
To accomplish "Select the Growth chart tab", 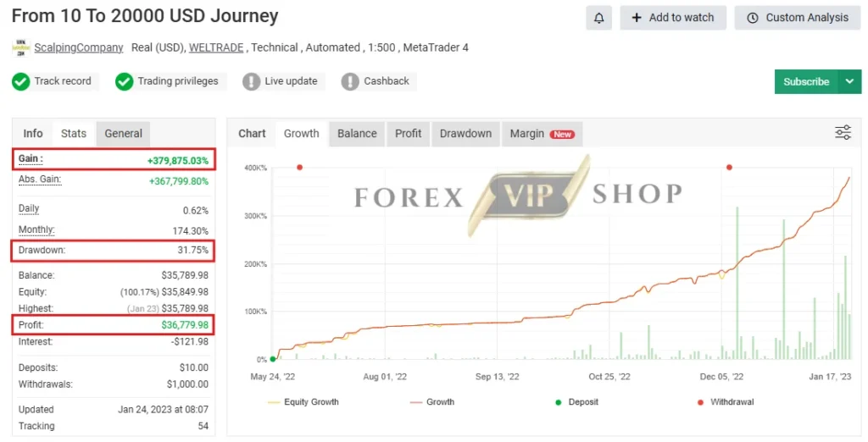I will (302, 133).
